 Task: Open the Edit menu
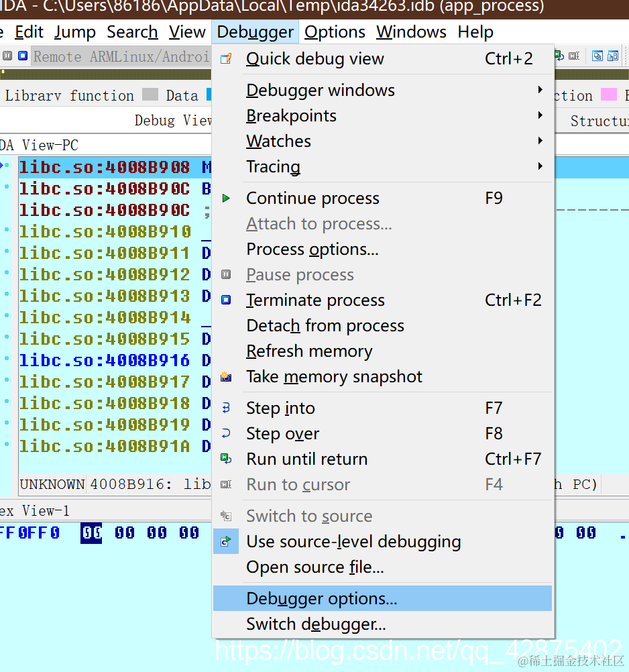click(x=29, y=32)
